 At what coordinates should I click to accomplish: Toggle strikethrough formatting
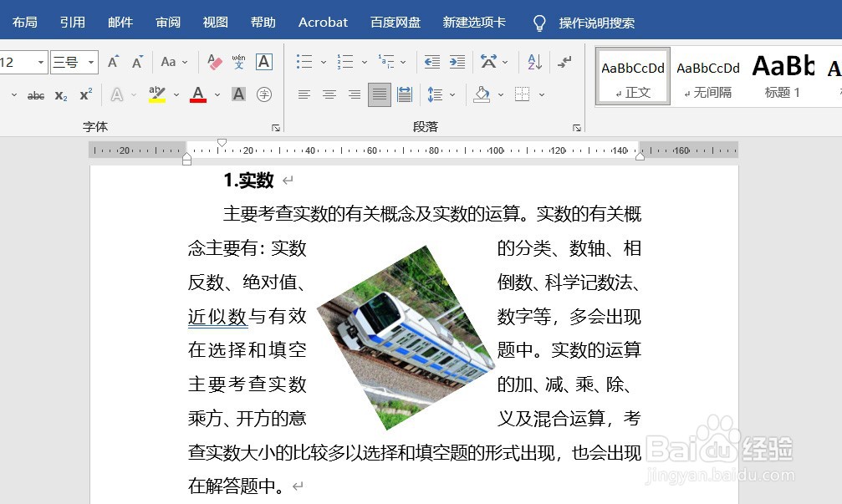point(36,95)
